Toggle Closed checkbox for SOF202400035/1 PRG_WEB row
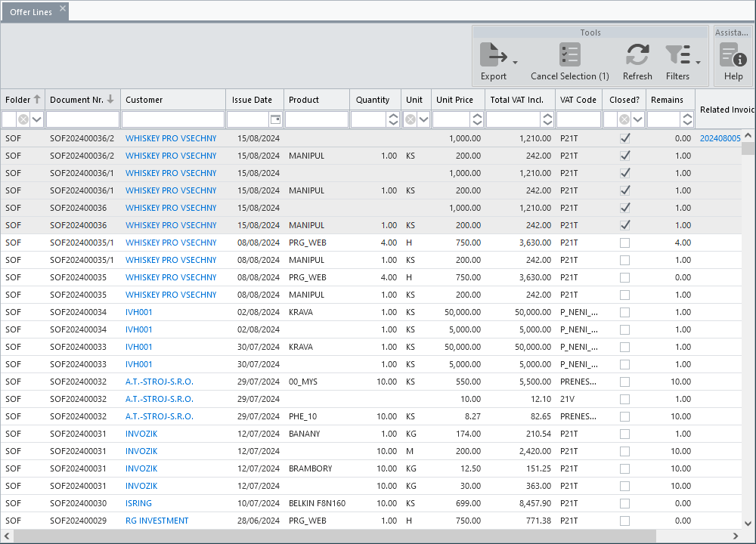The image size is (756, 544). pos(625,243)
